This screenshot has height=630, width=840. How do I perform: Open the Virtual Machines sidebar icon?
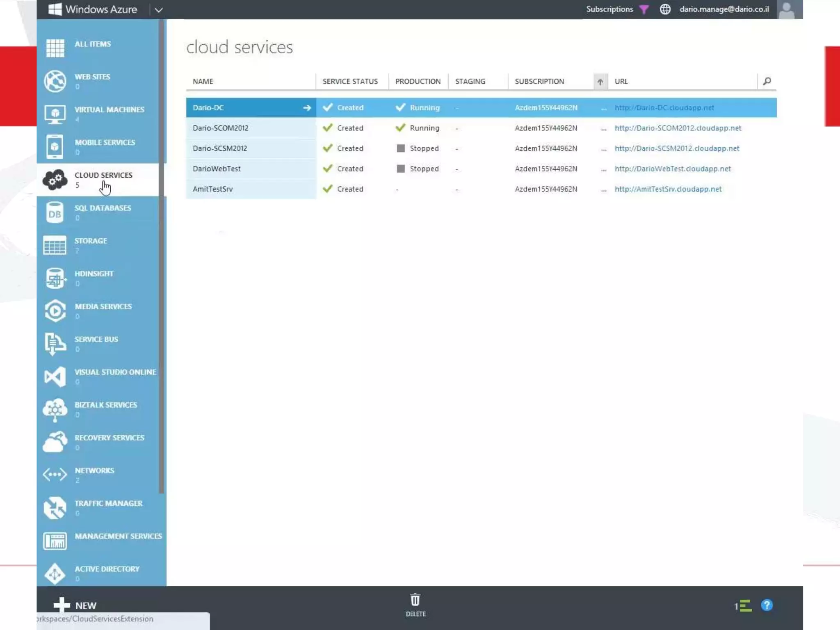pyautogui.click(x=55, y=114)
